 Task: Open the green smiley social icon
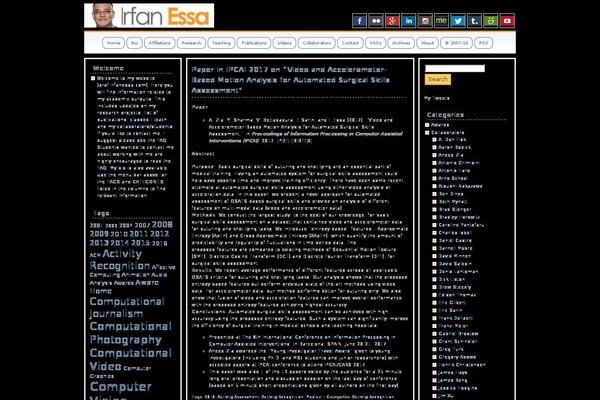tap(491, 21)
